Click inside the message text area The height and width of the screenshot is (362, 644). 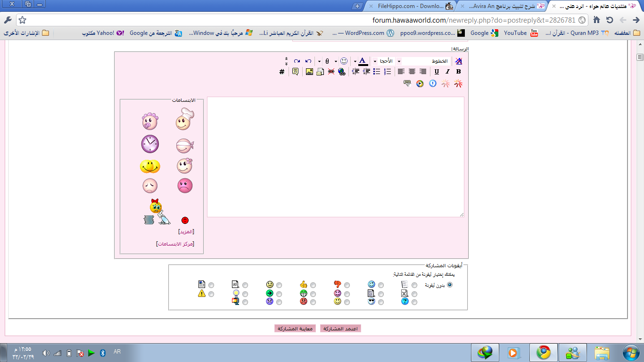point(335,157)
